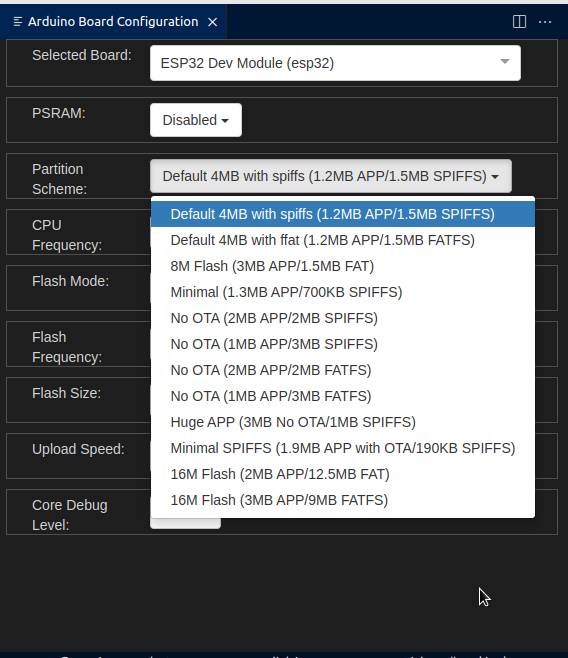Image resolution: width=568 pixels, height=658 pixels.
Task: Open the more actions ellipsis menu
Action: (x=545, y=21)
